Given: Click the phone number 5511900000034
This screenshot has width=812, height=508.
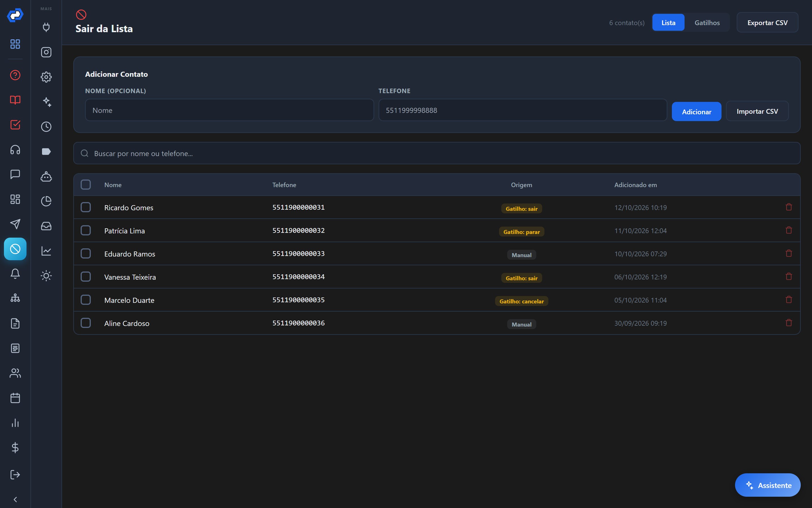Looking at the screenshot, I should (298, 277).
